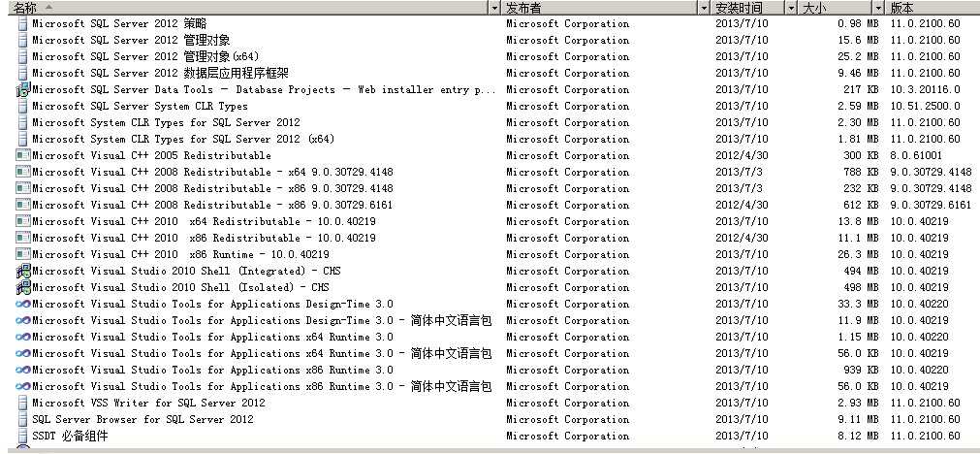Open the 名称 column filter dropdown arrow

point(495,8)
